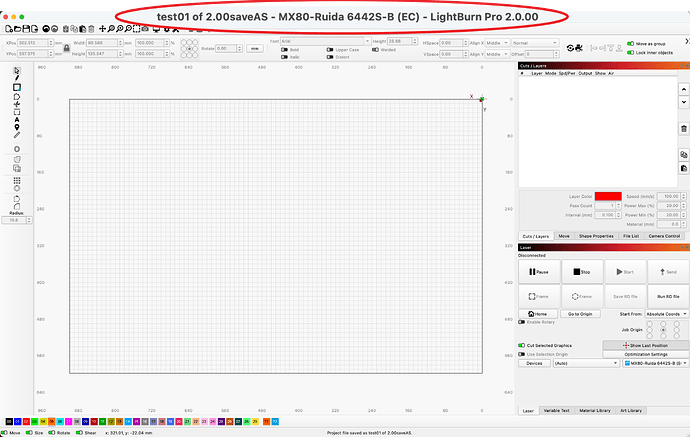Turn on the Enable Rotary switch
The height and width of the screenshot is (437, 690).
point(521,322)
